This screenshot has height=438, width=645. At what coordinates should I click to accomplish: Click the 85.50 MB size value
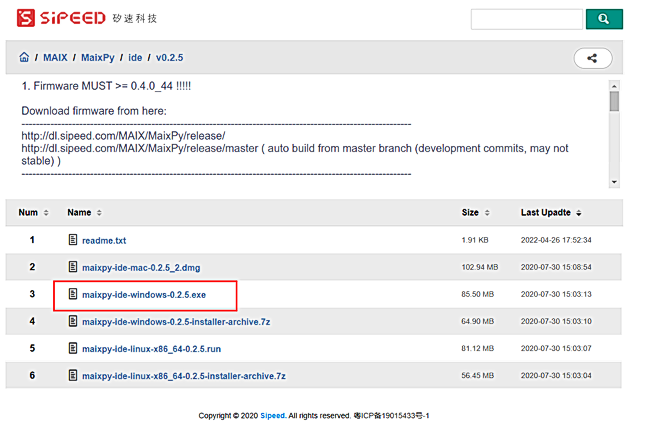pos(478,294)
